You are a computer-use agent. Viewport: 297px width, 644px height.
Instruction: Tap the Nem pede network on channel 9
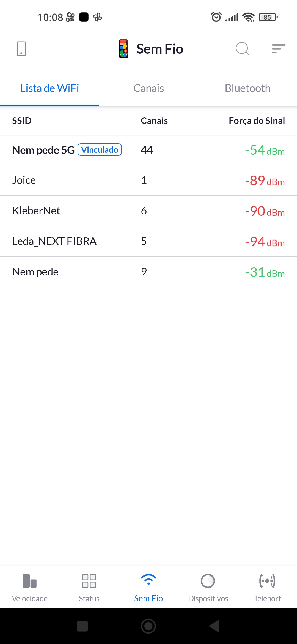[148, 272]
